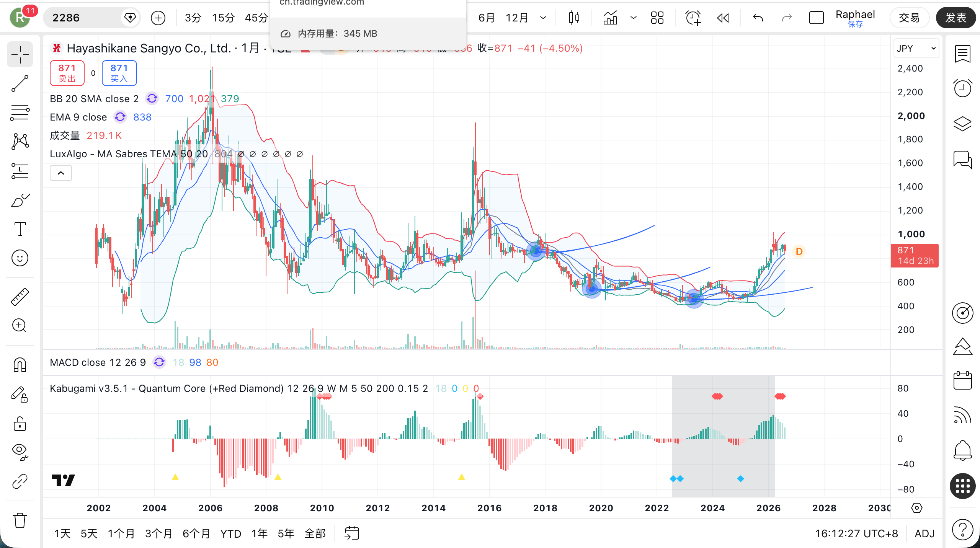Open the candlestick chart type selector
This screenshot has width=980, height=548.
tap(574, 18)
